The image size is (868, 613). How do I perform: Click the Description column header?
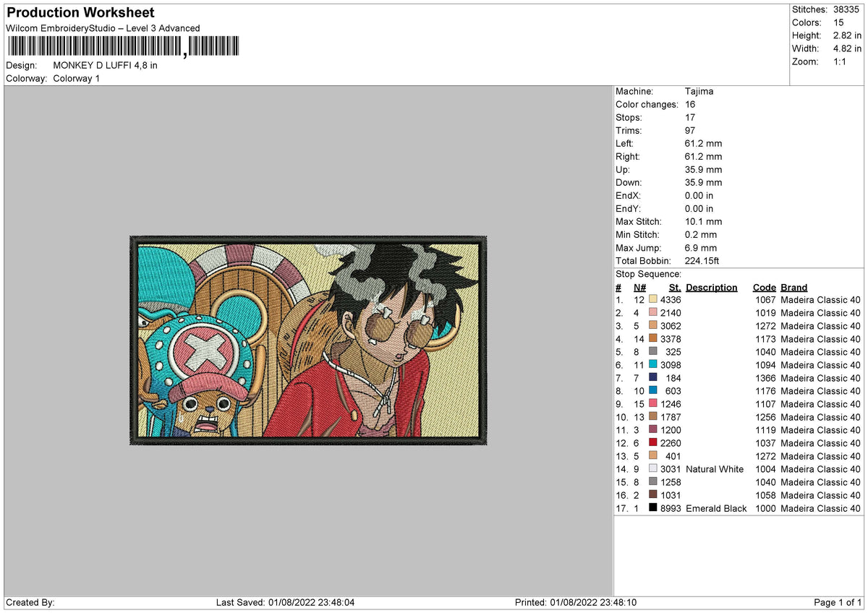pos(712,287)
